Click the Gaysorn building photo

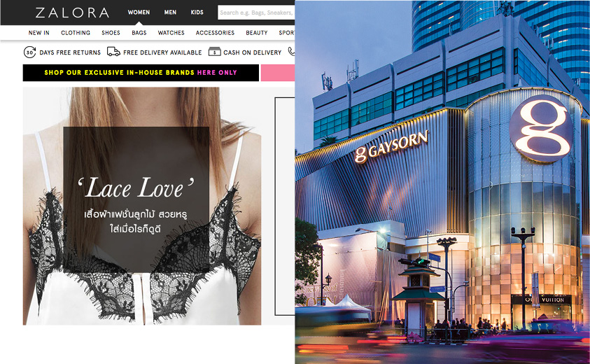coord(442,182)
